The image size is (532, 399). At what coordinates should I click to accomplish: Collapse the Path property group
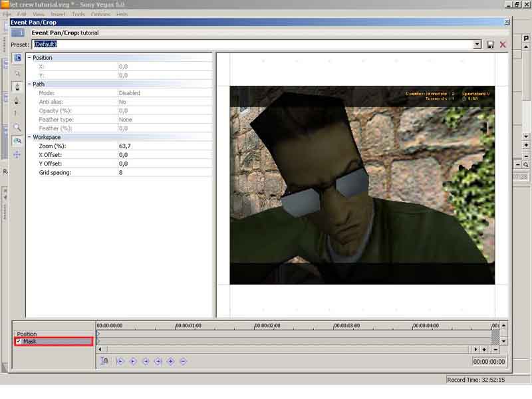click(x=29, y=84)
